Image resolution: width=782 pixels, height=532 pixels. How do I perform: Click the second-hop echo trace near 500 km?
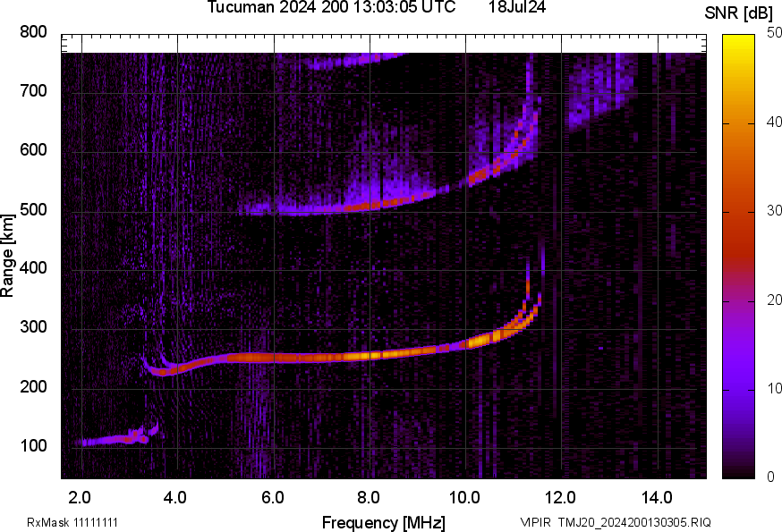click(358, 206)
